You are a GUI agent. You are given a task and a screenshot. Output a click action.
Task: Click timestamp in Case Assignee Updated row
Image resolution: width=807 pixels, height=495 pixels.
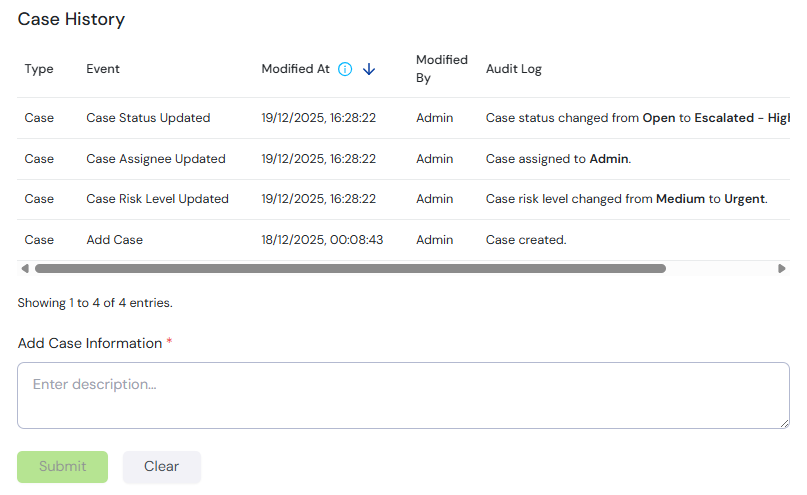[319, 159]
